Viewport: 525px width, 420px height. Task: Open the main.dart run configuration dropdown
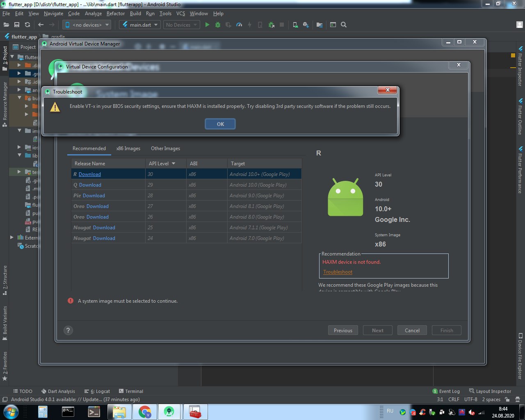click(139, 25)
